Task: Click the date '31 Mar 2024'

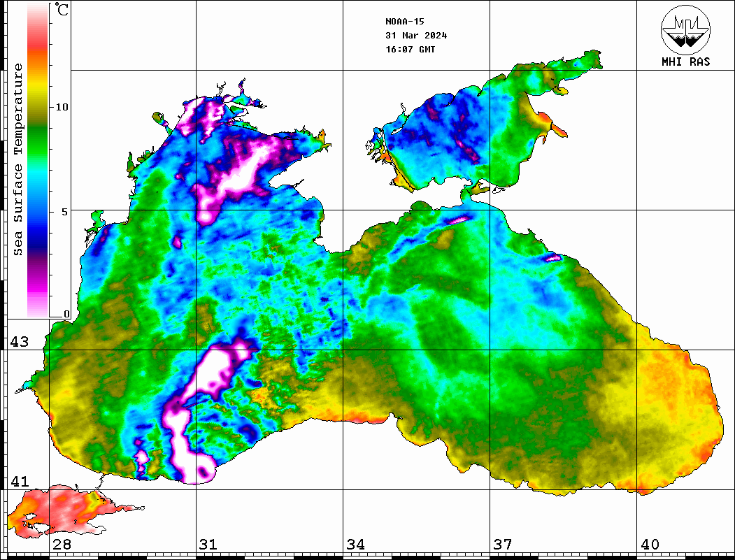Action: tap(416, 36)
